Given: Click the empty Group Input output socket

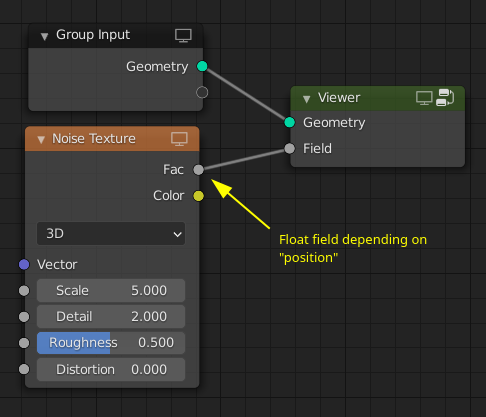Looking at the screenshot, I should coord(202,92).
